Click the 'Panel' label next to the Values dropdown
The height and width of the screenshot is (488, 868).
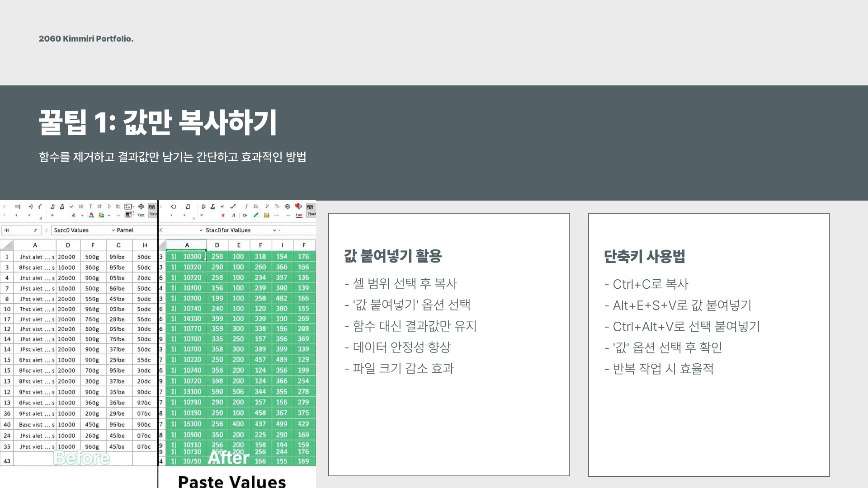(x=125, y=230)
